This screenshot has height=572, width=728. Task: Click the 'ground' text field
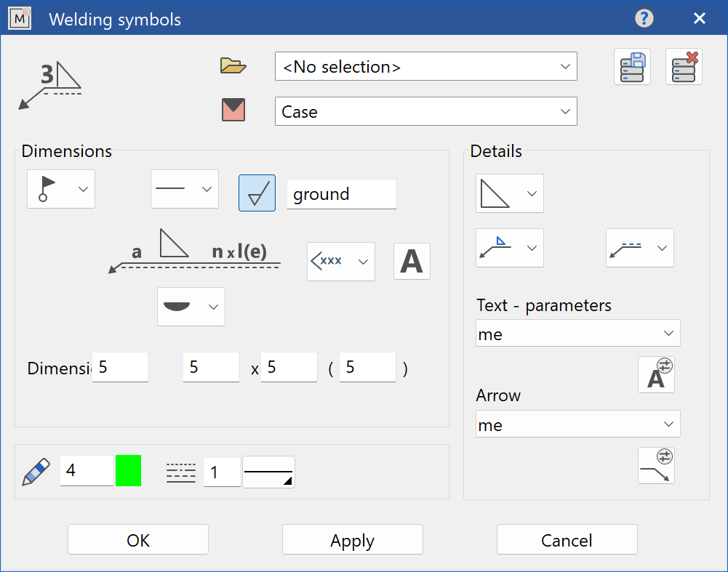(x=342, y=194)
